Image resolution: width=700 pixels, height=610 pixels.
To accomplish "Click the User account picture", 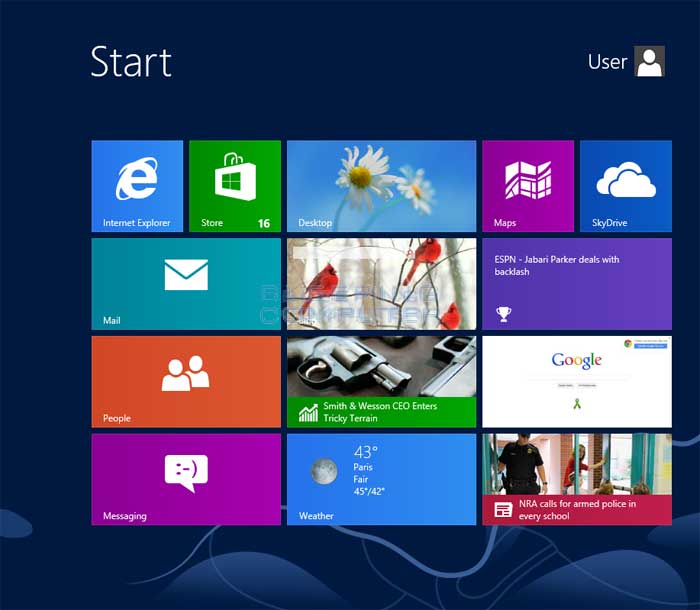I will 650,61.
